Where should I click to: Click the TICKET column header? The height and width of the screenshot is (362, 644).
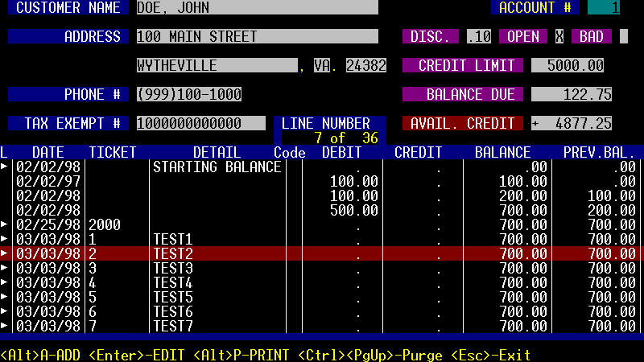pos(113,152)
